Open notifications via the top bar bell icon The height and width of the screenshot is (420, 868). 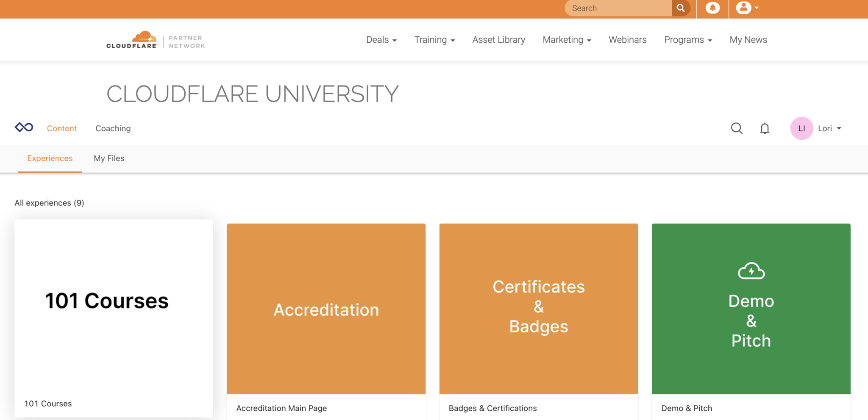(x=712, y=8)
